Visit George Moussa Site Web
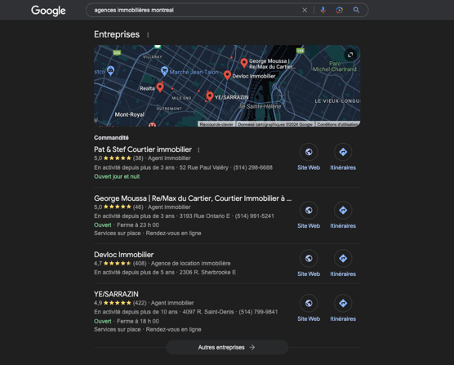This screenshot has width=454, height=365. (309, 215)
